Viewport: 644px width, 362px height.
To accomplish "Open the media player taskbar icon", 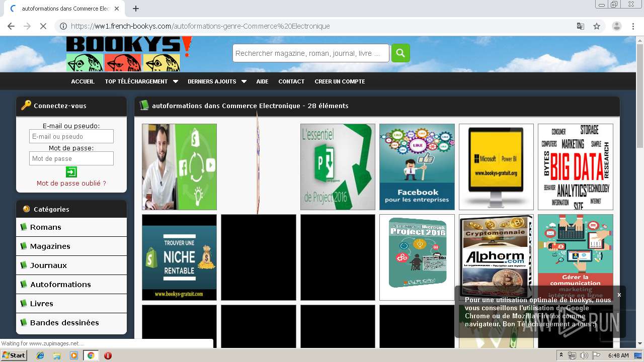I will pos(74,355).
